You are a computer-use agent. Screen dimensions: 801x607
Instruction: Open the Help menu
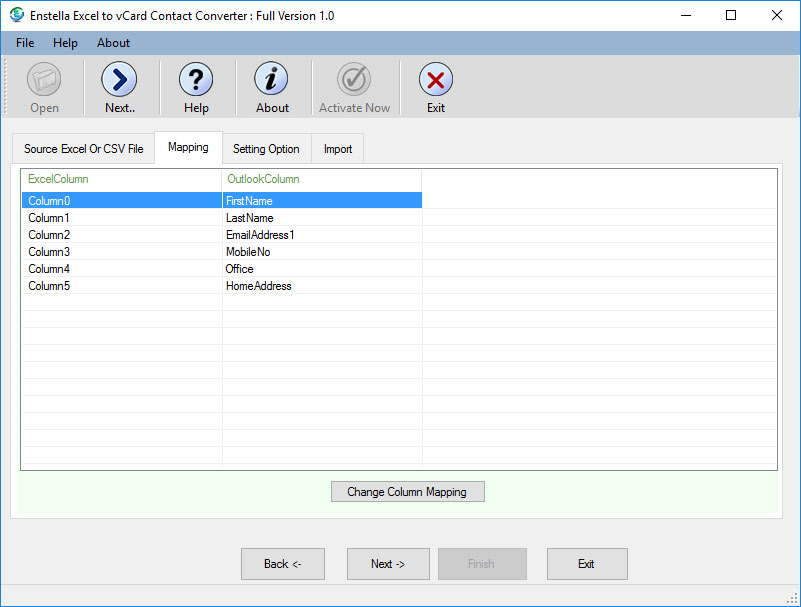pos(65,43)
